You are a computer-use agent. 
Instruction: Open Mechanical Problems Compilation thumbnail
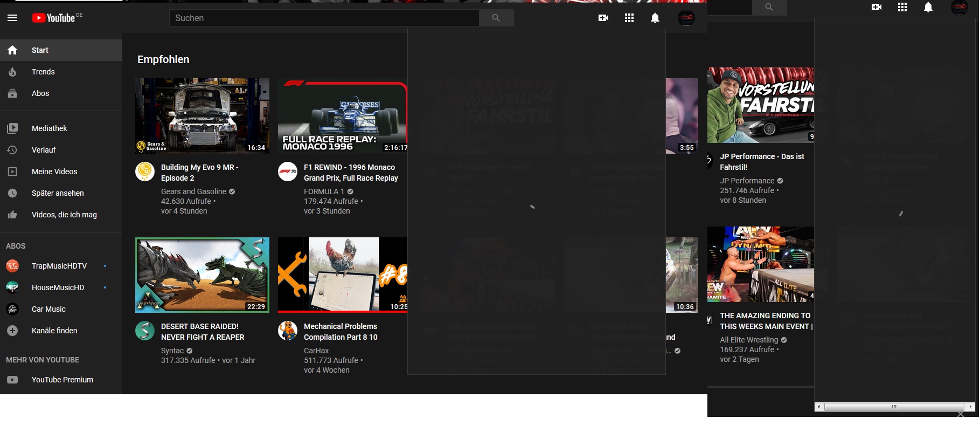343,275
